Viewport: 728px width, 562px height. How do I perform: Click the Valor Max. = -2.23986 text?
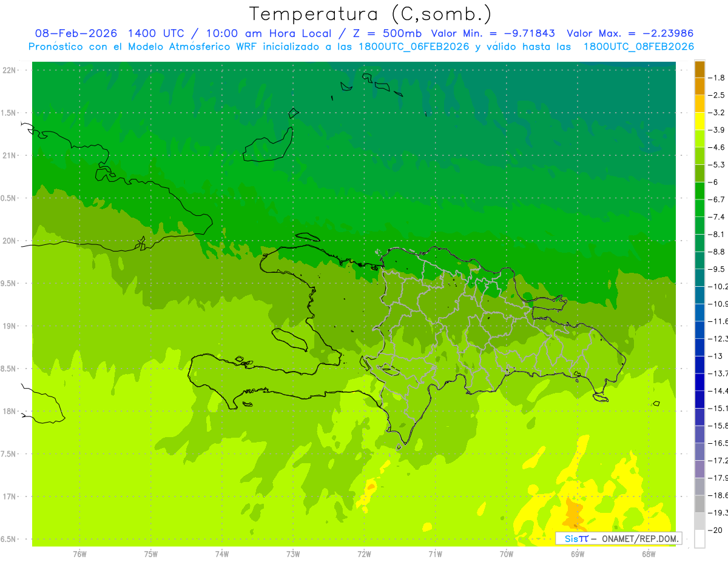630,33
